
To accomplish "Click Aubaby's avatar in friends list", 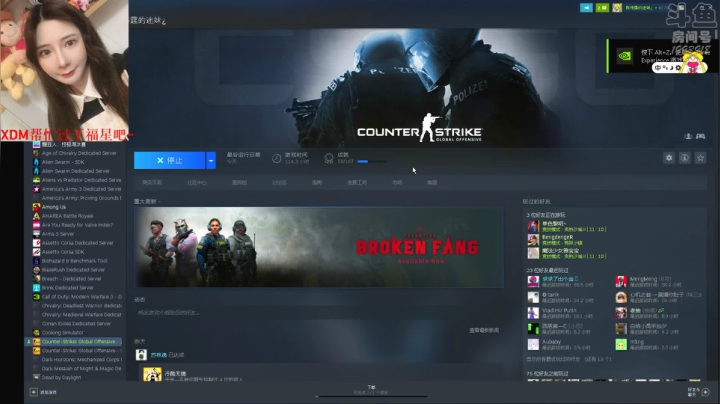I will (x=533, y=344).
